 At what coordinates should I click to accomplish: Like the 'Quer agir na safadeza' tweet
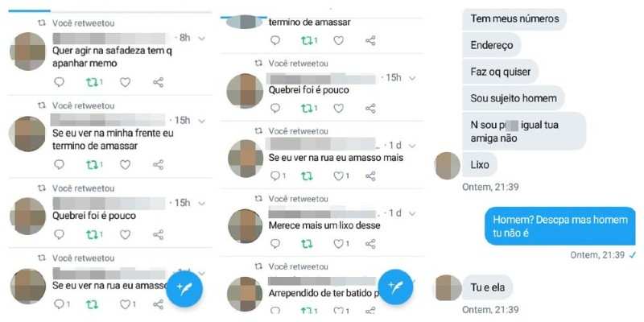[126, 82]
